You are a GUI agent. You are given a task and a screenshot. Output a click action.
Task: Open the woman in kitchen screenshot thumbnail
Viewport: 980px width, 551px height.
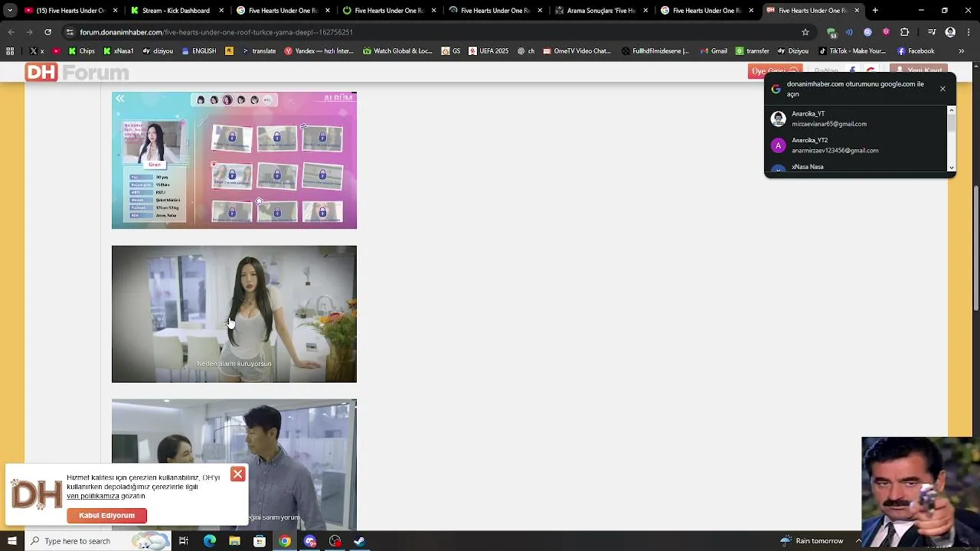tap(234, 314)
